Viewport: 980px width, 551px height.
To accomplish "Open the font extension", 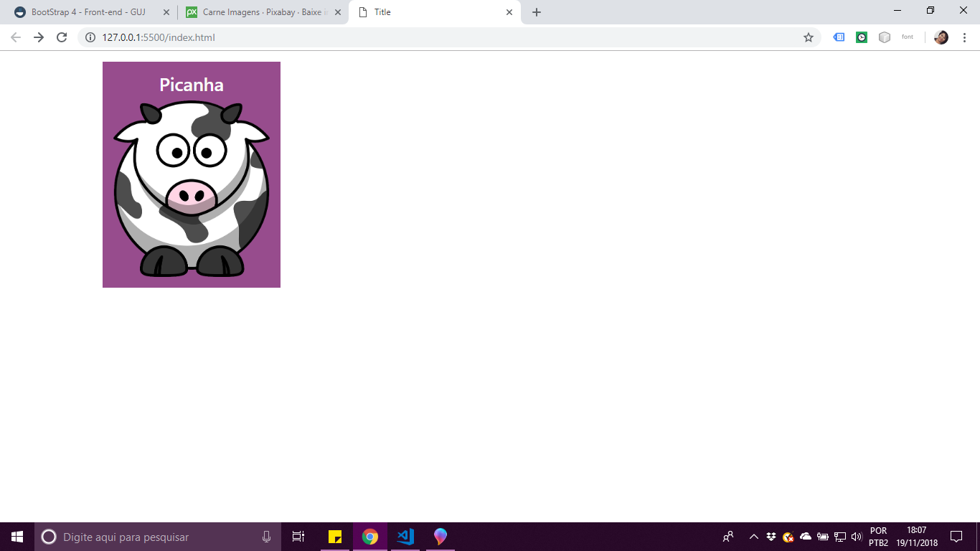I will (908, 37).
